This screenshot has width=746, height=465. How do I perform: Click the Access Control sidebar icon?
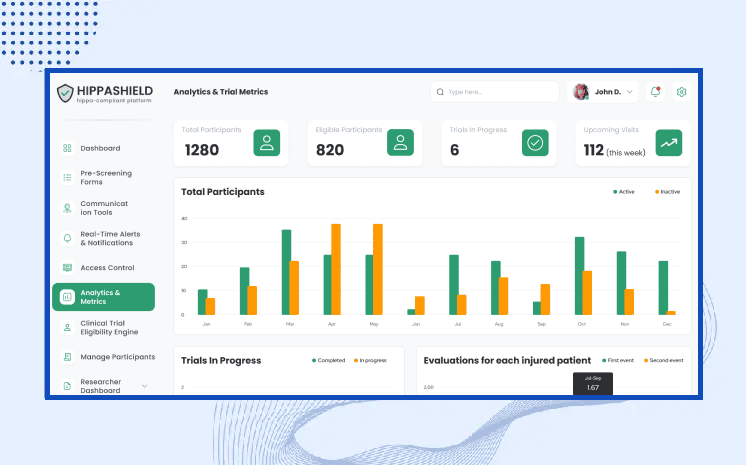(67, 268)
